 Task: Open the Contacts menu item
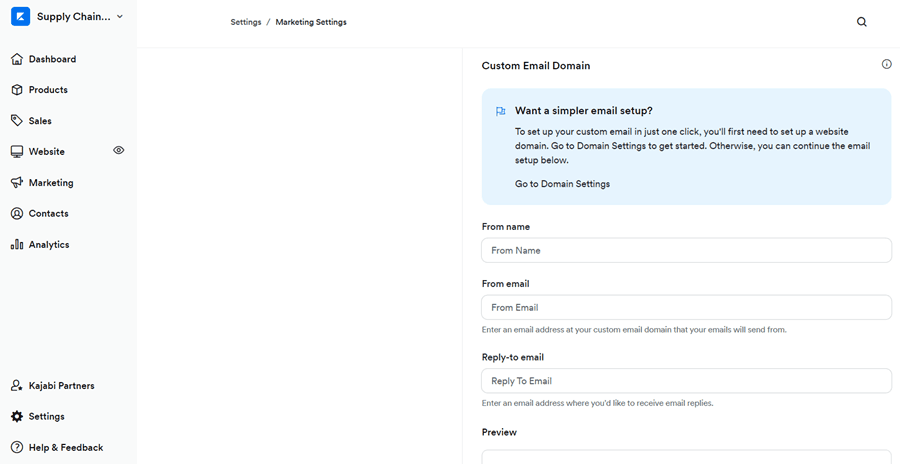[48, 213]
